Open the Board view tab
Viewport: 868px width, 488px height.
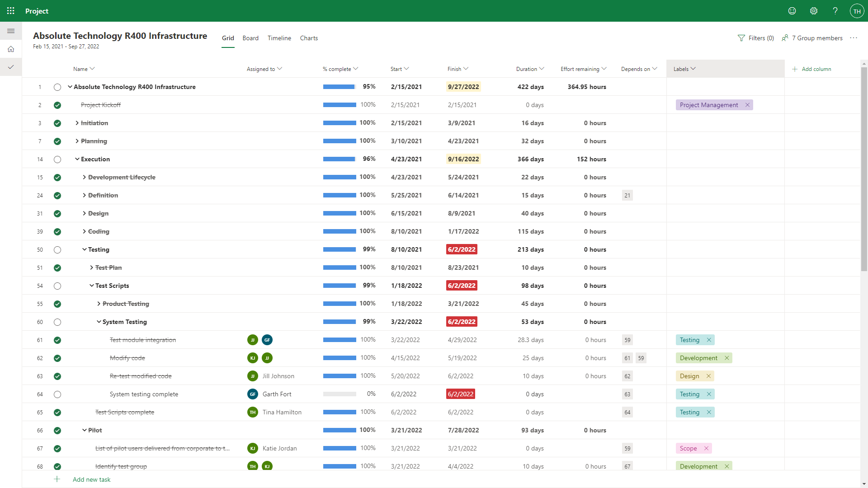pyautogui.click(x=250, y=38)
